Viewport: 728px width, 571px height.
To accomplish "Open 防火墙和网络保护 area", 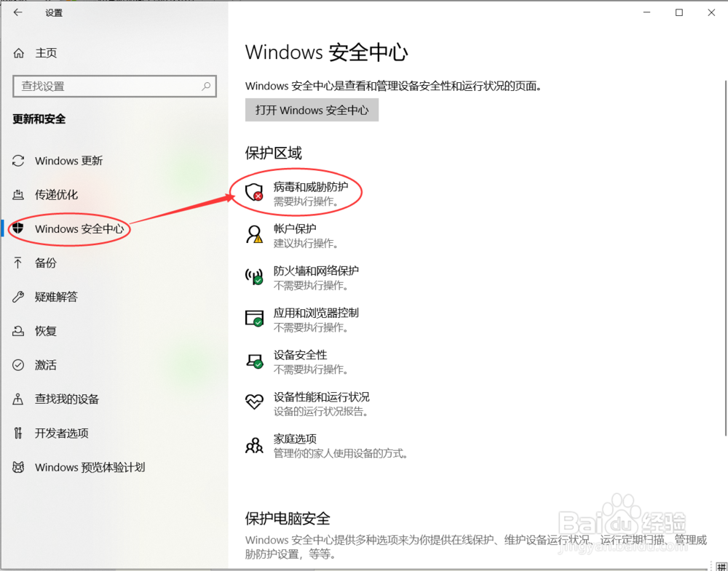I will [x=302, y=277].
